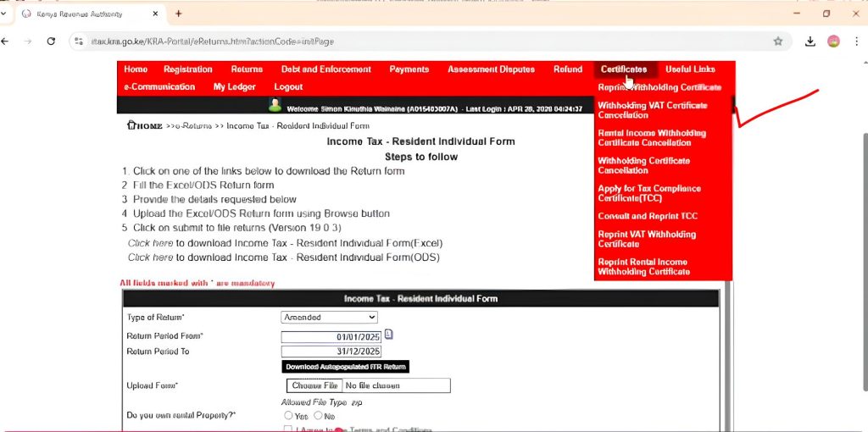Image resolution: width=868 pixels, height=432 pixels.
Task: Open Debt and Enforcement menu
Action: pyautogui.click(x=326, y=69)
